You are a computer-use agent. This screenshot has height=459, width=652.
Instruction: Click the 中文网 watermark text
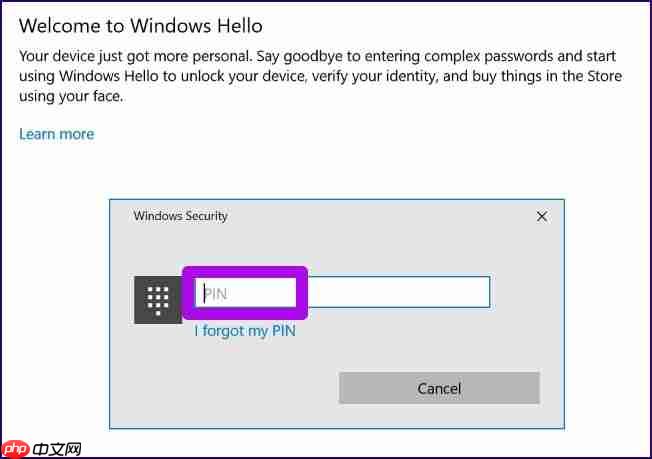[57, 449]
